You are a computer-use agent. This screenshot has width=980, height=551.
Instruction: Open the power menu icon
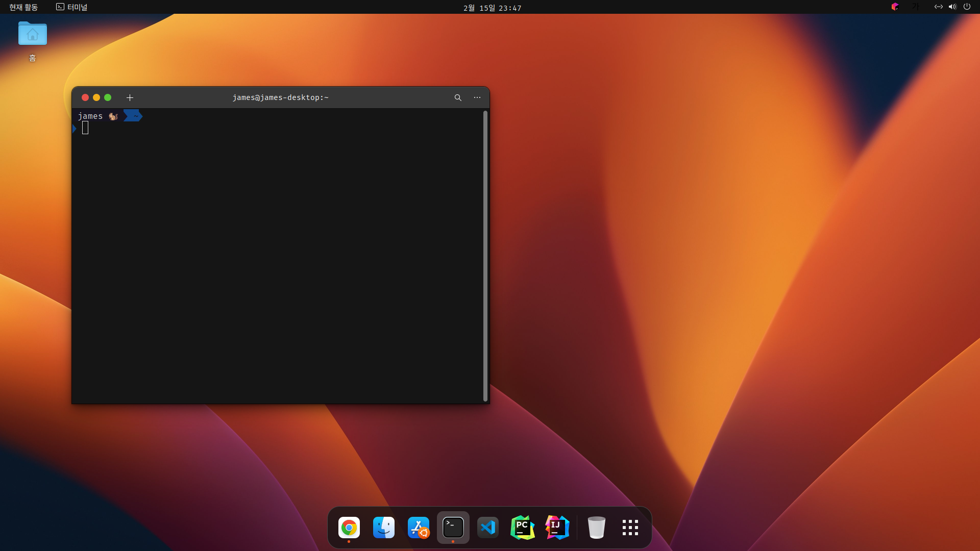click(967, 7)
